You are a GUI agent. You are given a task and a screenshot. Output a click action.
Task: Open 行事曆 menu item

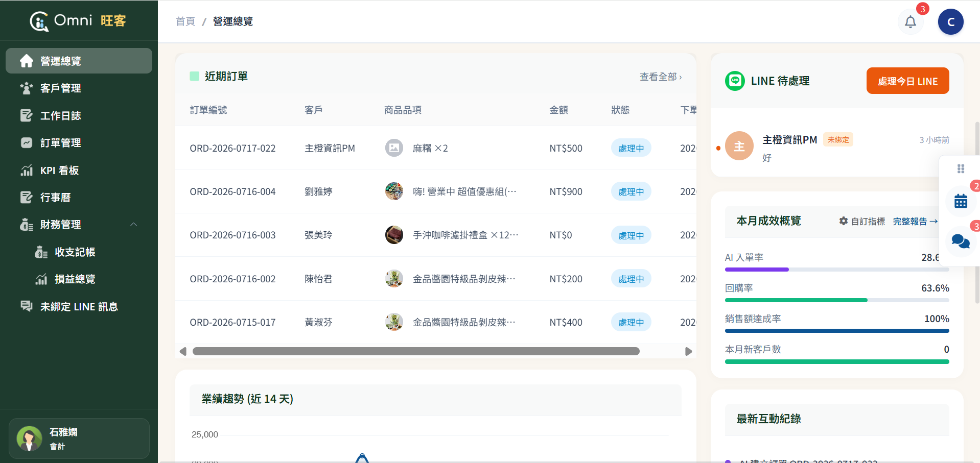[79, 197]
